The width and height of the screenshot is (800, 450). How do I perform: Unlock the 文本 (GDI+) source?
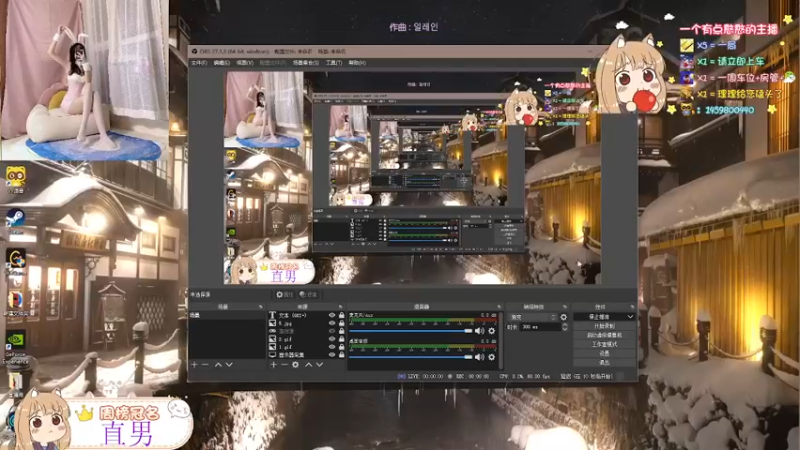tap(341, 315)
